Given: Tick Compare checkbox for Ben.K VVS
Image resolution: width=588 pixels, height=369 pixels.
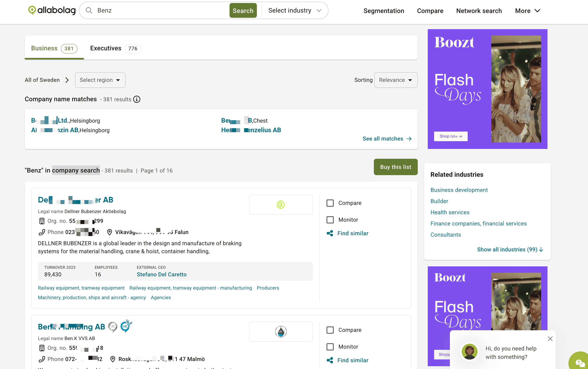Looking at the screenshot, I should 330,330.
